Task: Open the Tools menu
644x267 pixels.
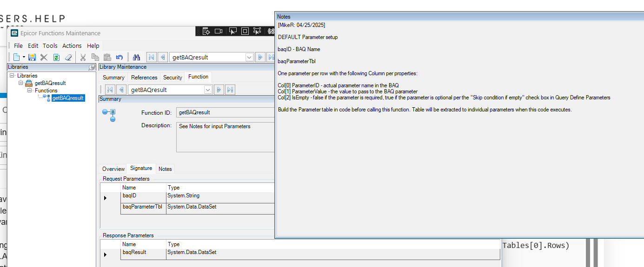Action: pos(50,46)
